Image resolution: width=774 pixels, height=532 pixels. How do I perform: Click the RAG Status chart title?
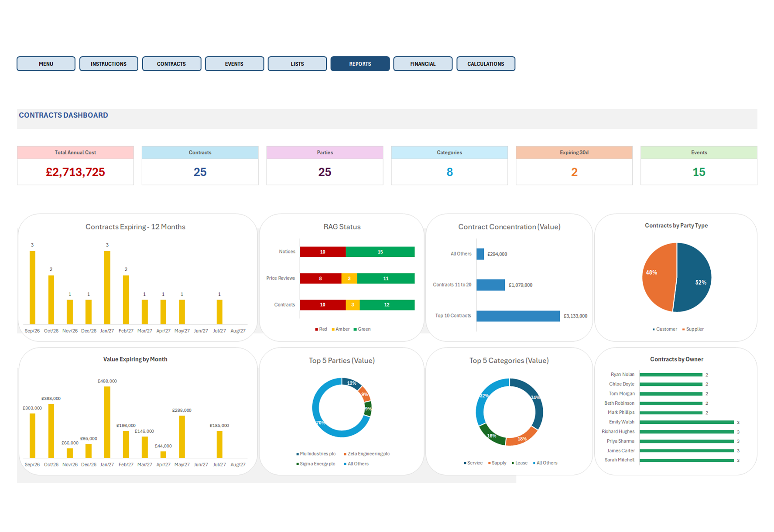342,227
